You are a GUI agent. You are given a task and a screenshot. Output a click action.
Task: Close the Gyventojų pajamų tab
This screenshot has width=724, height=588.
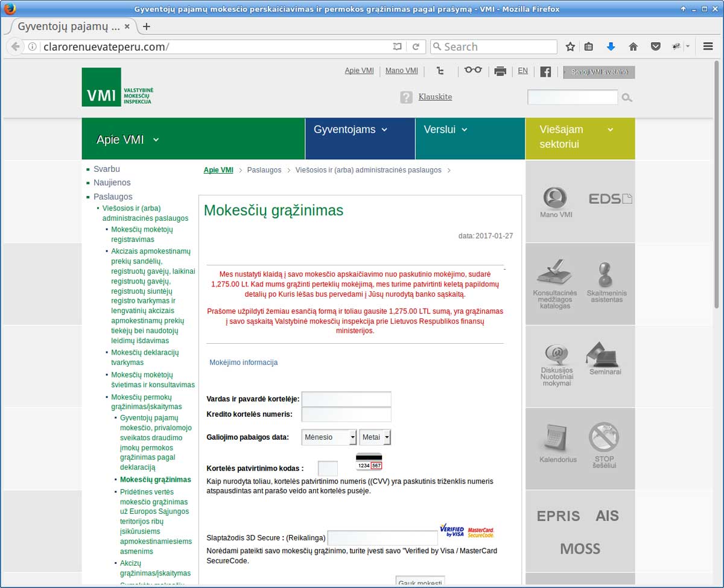[x=127, y=27]
